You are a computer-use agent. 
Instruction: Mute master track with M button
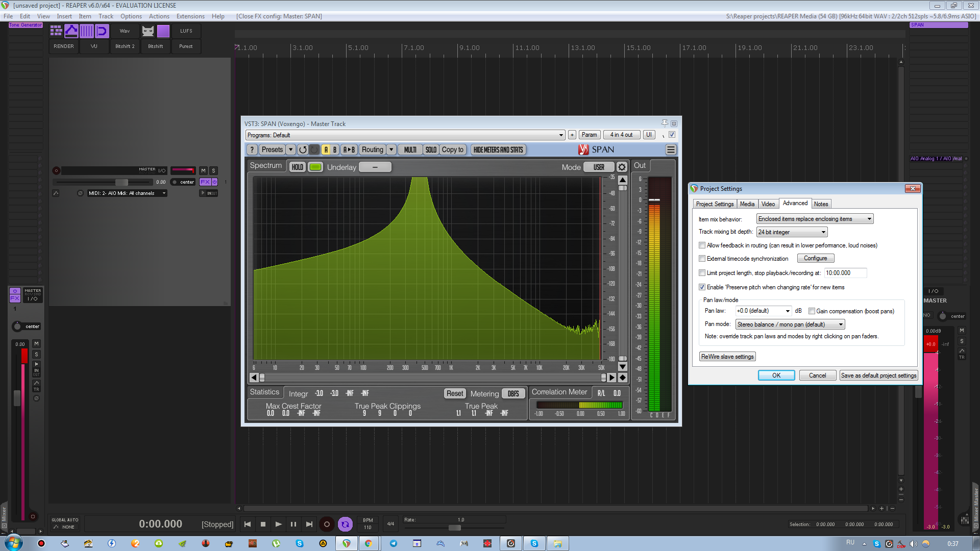[203, 170]
